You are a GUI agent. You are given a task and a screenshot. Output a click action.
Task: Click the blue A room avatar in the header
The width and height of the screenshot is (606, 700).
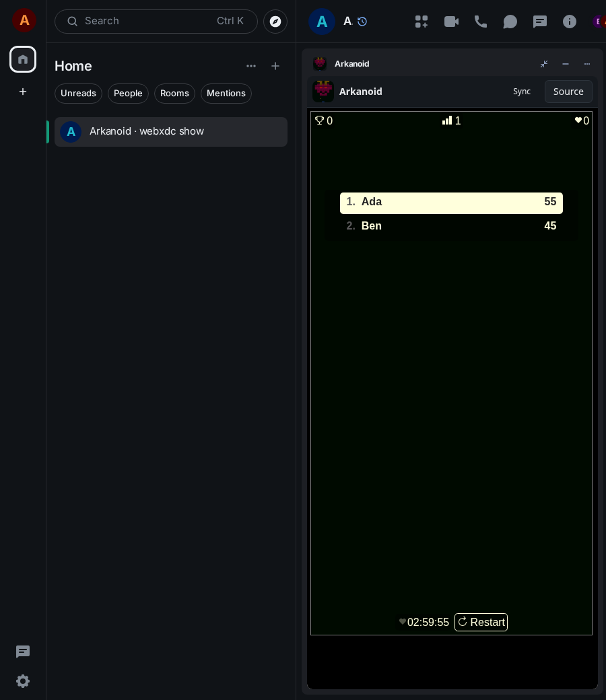[322, 22]
